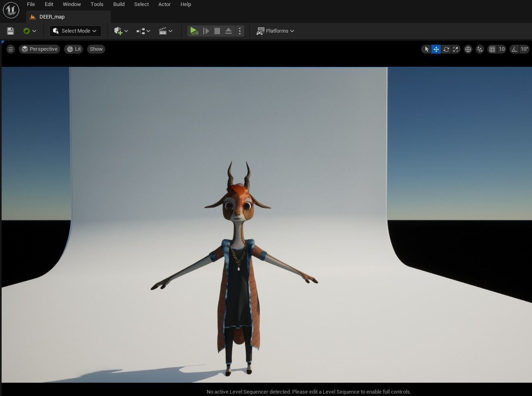Open the grid snap size 10 value
532x396 pixels.
(502, 49)
